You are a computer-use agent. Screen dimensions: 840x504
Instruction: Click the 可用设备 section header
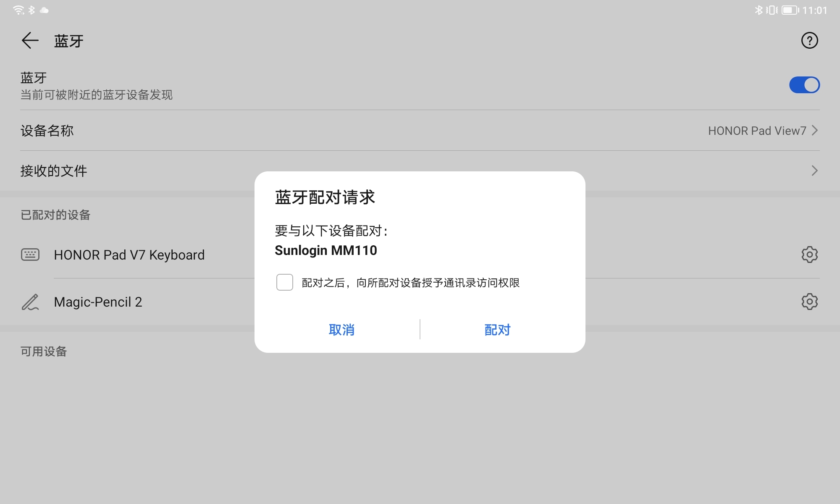click(44, 352)
